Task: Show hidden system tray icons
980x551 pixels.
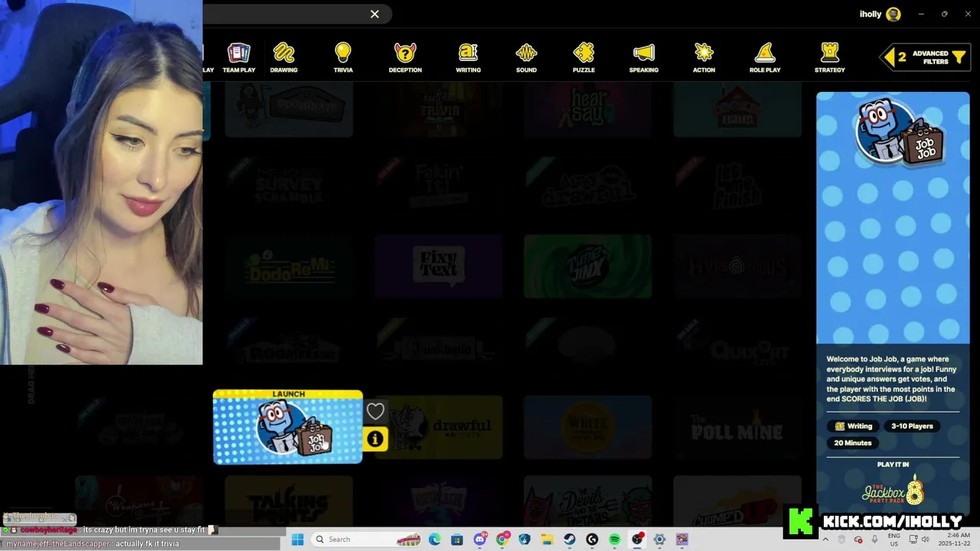Action: click(825, 540)
